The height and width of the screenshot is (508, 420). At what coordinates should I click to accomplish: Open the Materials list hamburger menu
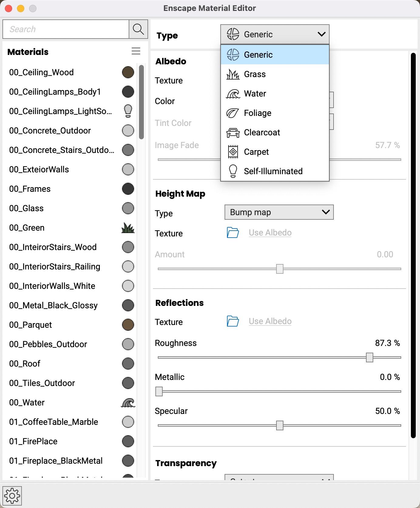click(136, 51)
